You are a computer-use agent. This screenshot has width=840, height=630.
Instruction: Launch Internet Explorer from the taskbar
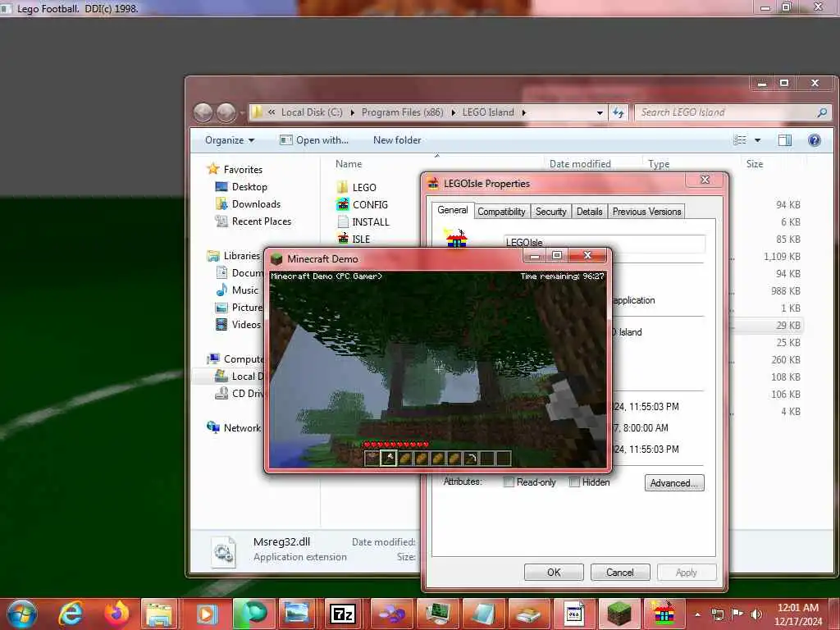pos(71,614)
